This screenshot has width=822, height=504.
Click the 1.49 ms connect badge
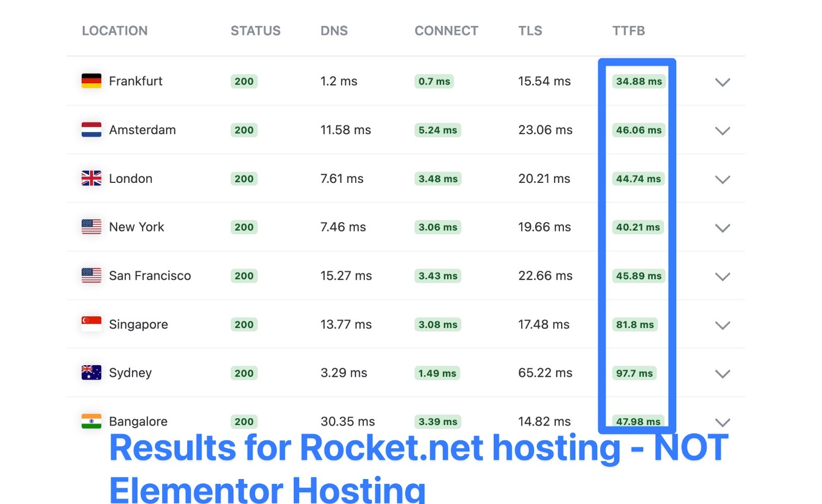tap(438, 373)
